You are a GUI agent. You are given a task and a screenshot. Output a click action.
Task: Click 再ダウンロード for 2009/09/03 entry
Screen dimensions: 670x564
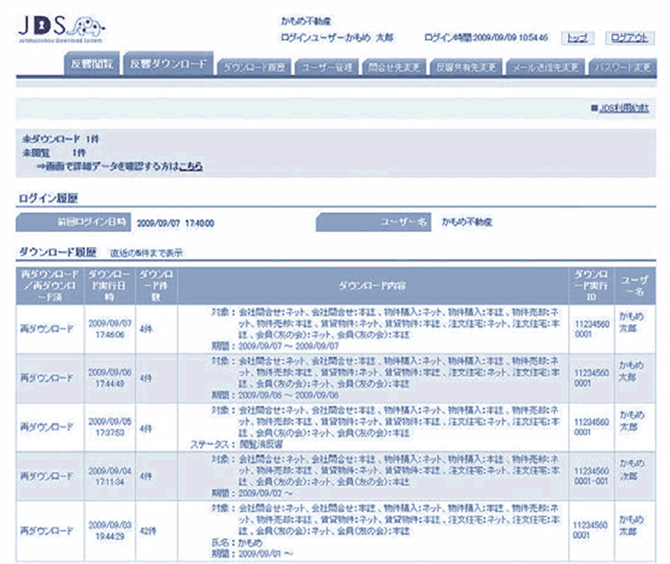pos(46,526)
